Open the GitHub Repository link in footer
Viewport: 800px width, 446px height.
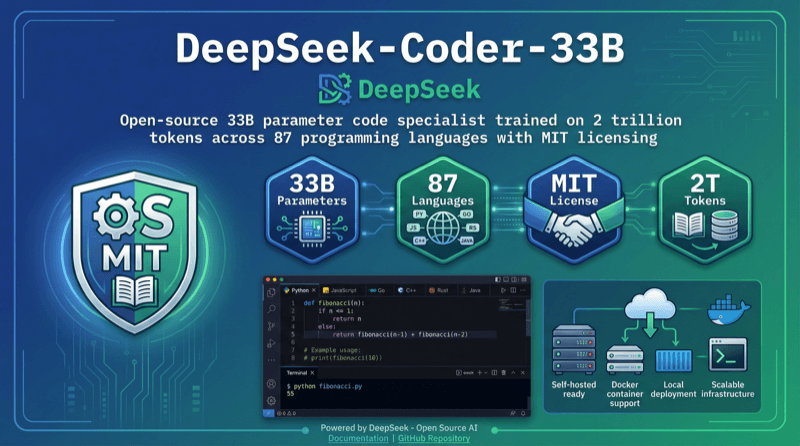click(x=434, y=438)
